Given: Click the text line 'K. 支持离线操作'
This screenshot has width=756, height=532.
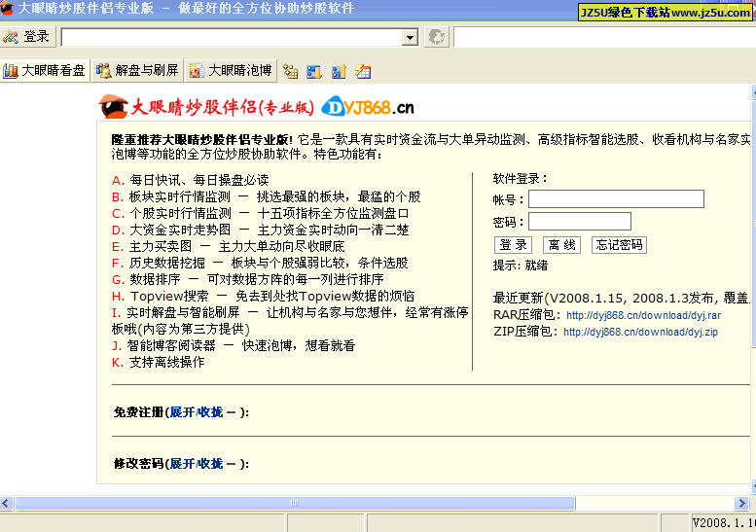Looking at the screenshot, I should [159, 363].
